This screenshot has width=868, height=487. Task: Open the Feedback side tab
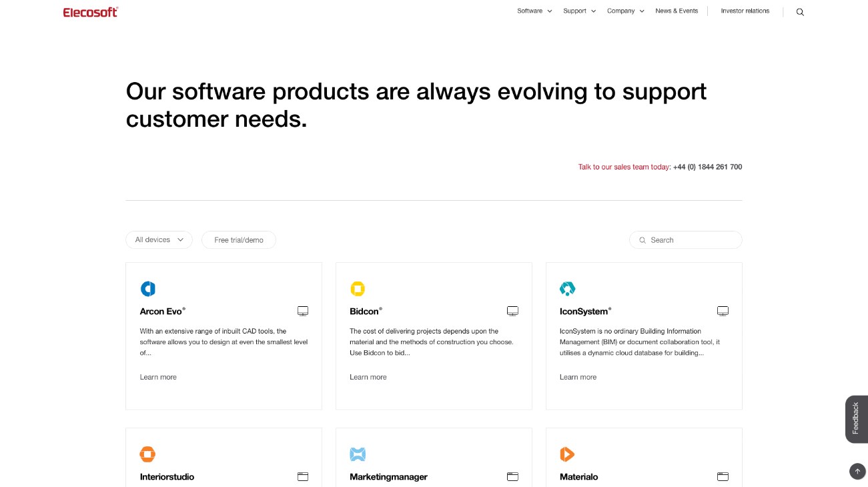coord(857,419)
